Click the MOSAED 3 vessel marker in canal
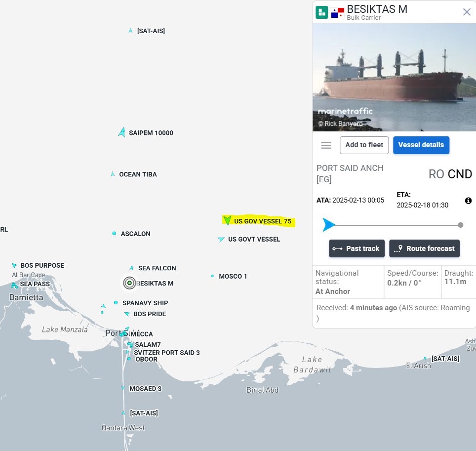The image size is (476, 451). [x=123, y=389]
